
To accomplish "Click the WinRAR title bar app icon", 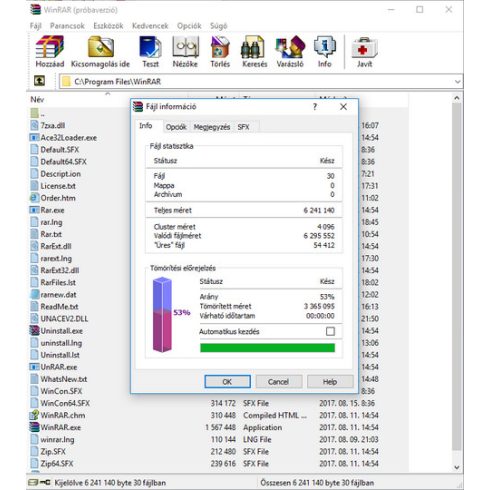I will tap(35, 10).
